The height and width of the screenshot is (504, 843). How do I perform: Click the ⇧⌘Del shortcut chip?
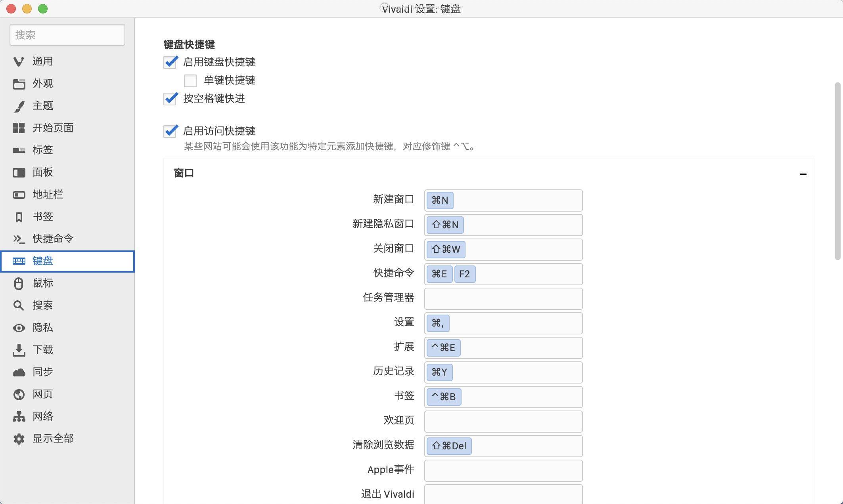coord(449,446)
